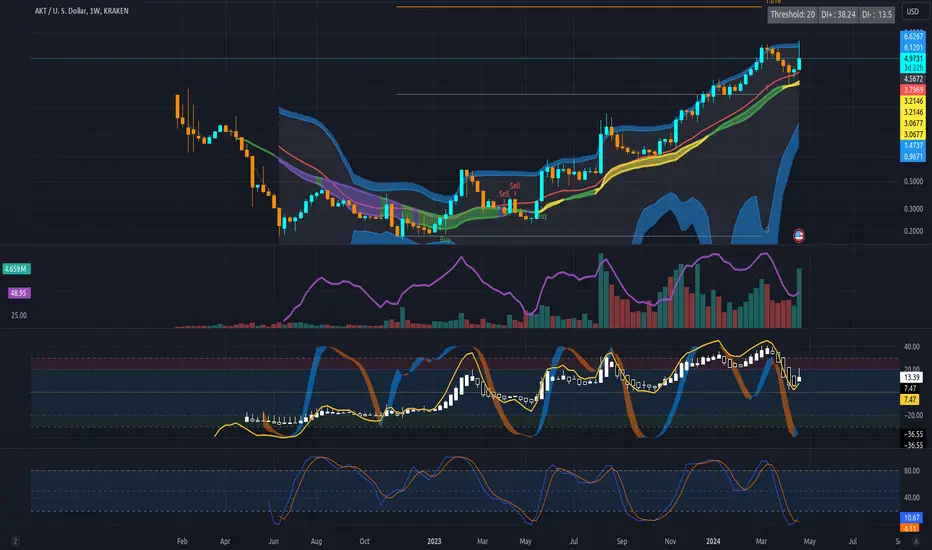Image resolution: width=932 pixels, height=550 pixels.
Task: Click the green 4.659M volume label
Action: (x=16, y=269)
